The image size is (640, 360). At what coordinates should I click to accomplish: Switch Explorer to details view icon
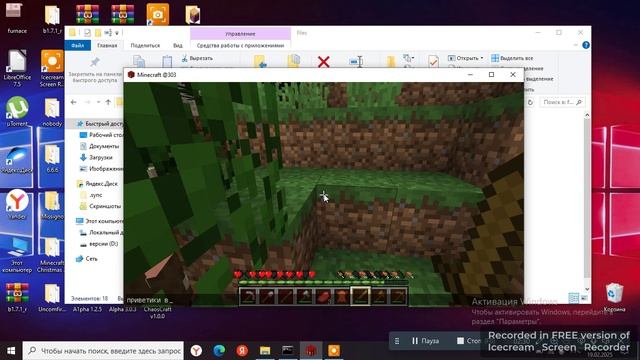pos(573,298)
